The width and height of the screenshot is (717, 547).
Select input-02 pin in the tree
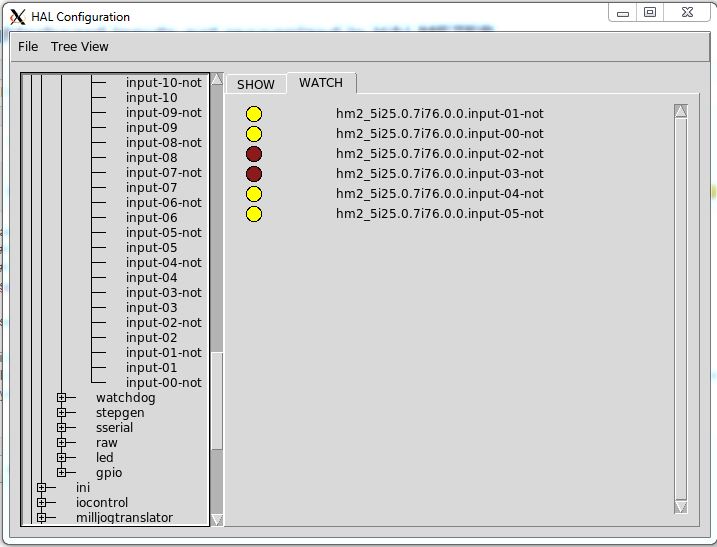point(151,338)
